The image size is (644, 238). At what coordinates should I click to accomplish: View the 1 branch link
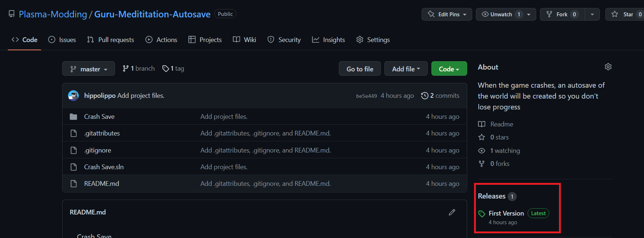coord(138,68)
